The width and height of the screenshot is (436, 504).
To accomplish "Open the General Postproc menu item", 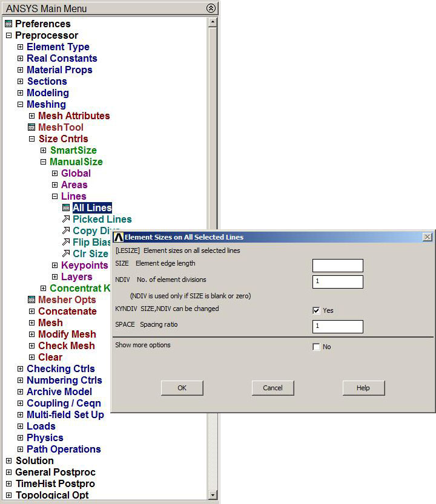I will 55,473.
